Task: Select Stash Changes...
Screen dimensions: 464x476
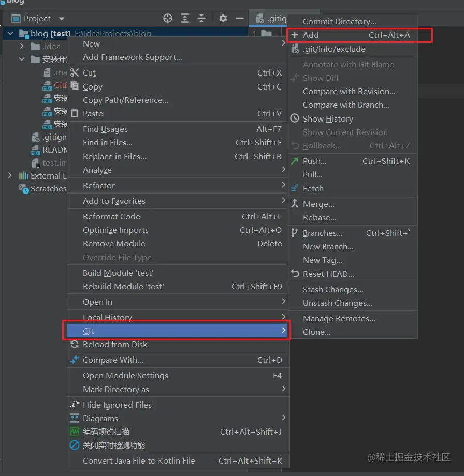Action: [x=353, y=290]
